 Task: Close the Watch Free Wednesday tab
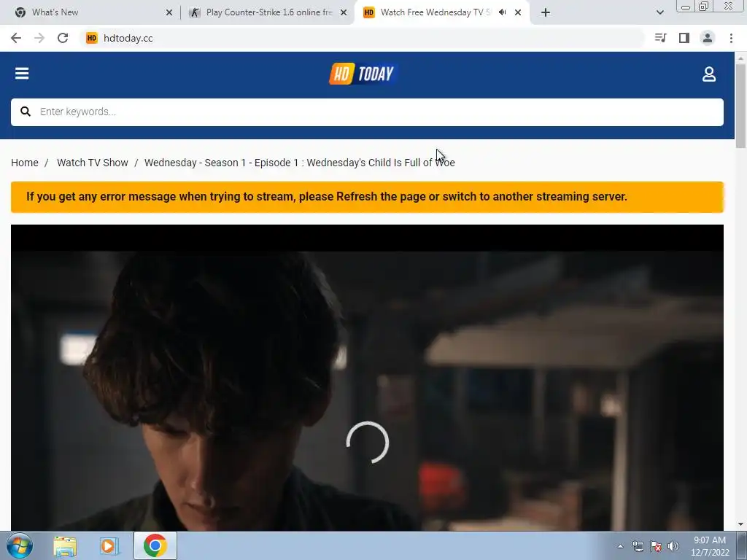(518, 13)
